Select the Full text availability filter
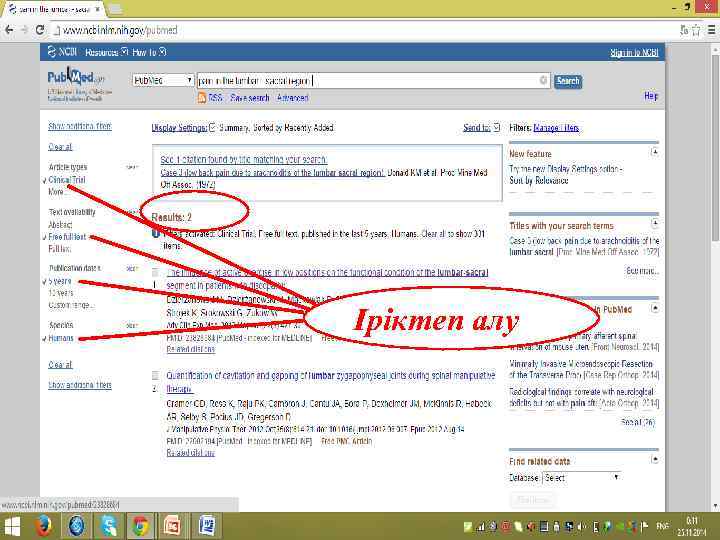Screen dimensions: 720x540 pos(60,249)
